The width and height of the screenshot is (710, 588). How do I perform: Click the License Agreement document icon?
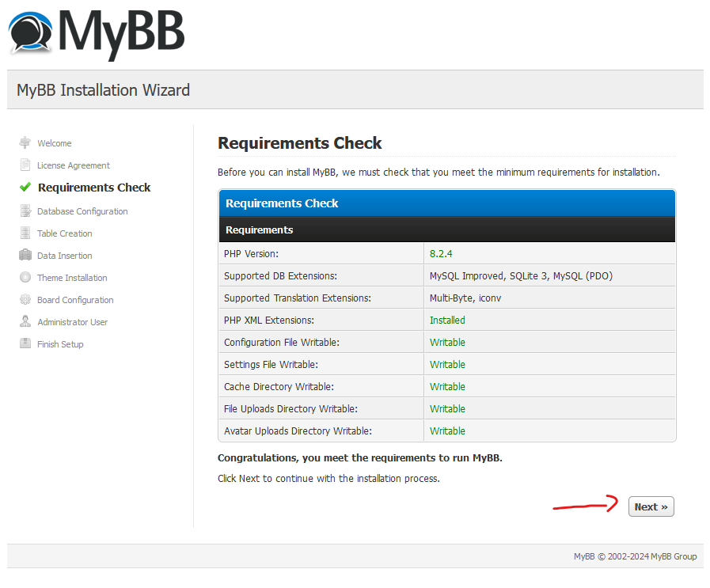pos(25,165)
